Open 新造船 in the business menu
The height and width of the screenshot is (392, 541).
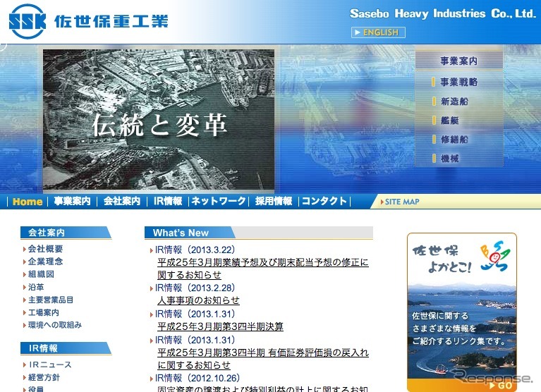coord(454,102)
